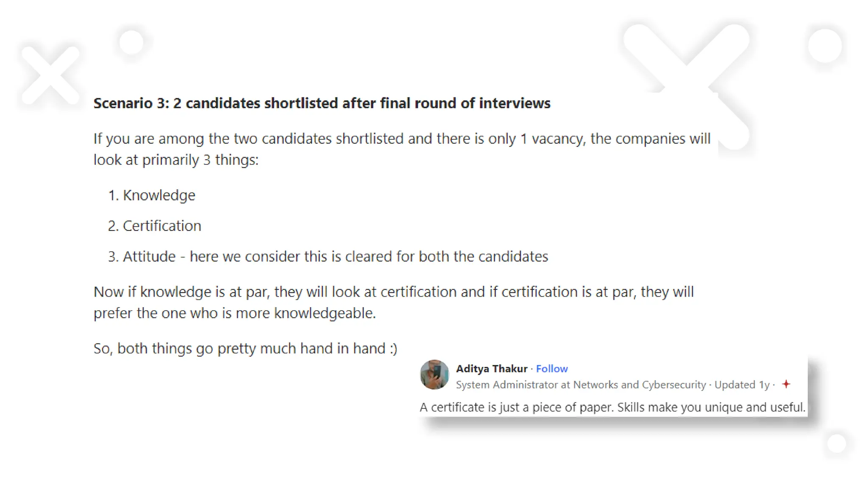Click the paragraph starting If you are among
This screenshot has height=488, width=868.
tap(402, 149)
